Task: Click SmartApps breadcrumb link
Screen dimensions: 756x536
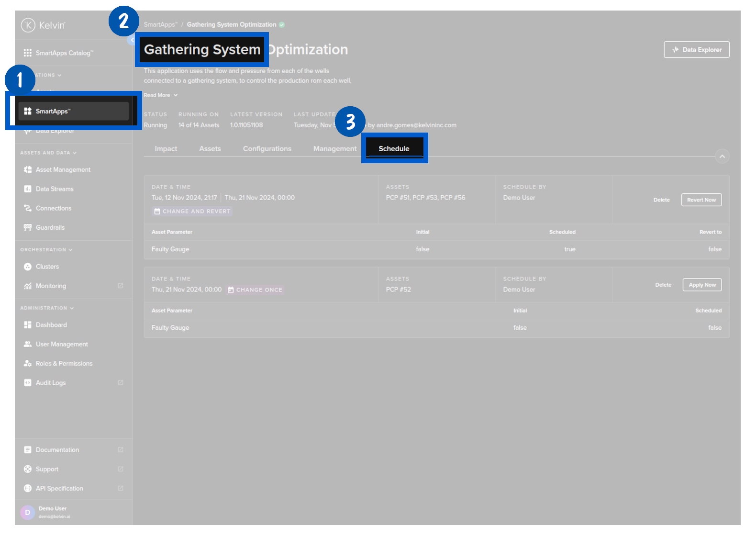Action: pyautogui.click(x=160, y=24)
